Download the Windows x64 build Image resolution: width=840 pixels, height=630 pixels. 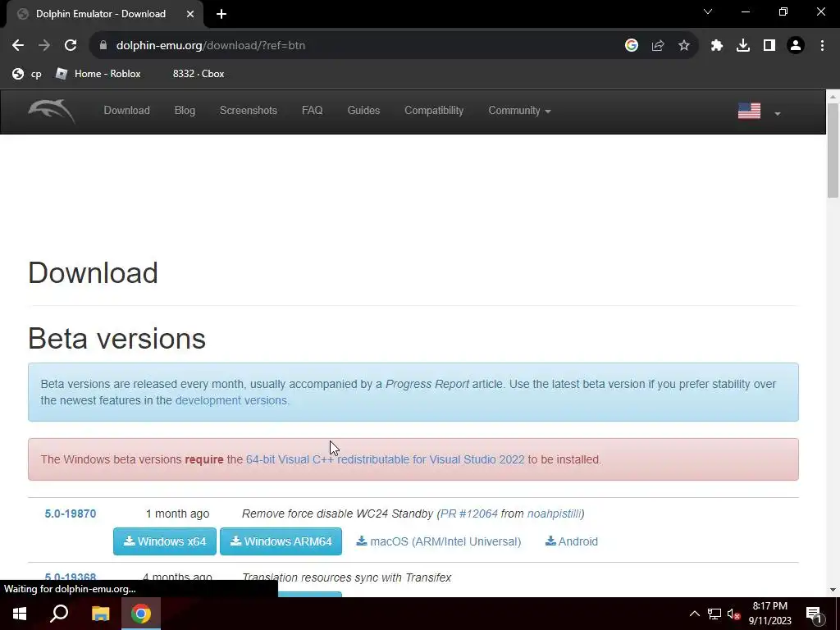tap(164, 541)
